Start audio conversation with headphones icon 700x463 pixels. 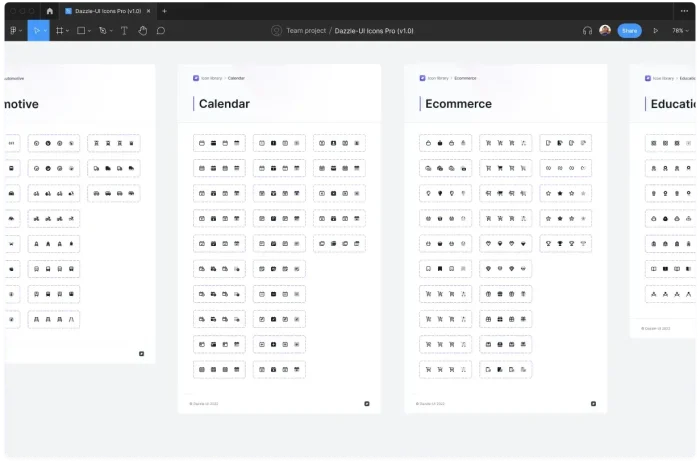pyautogui.click(x=587, y=31)
